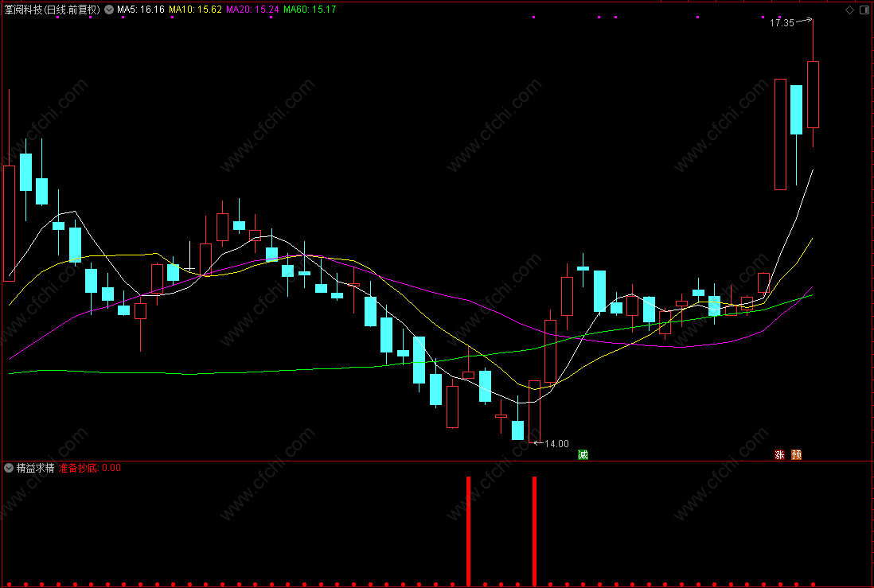Viewport: 874px width, 588px height.
Task: Click the magenta MA20: 15.24 label
Action: coord(252,10)
